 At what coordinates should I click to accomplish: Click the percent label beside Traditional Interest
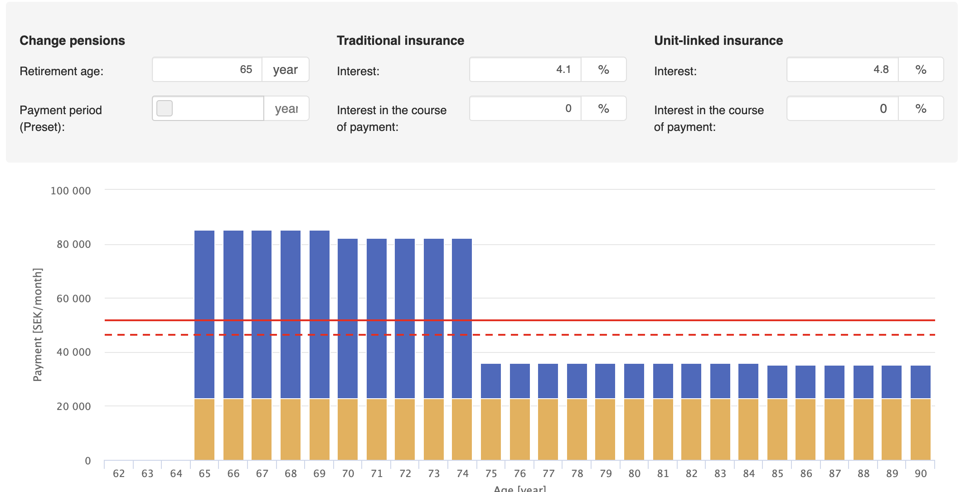coord(603,70)
